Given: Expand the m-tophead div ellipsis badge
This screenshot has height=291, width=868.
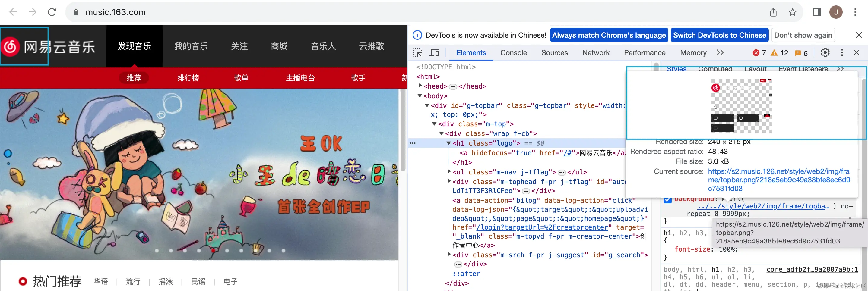Looking at the screenshot, I should point(526,191).
